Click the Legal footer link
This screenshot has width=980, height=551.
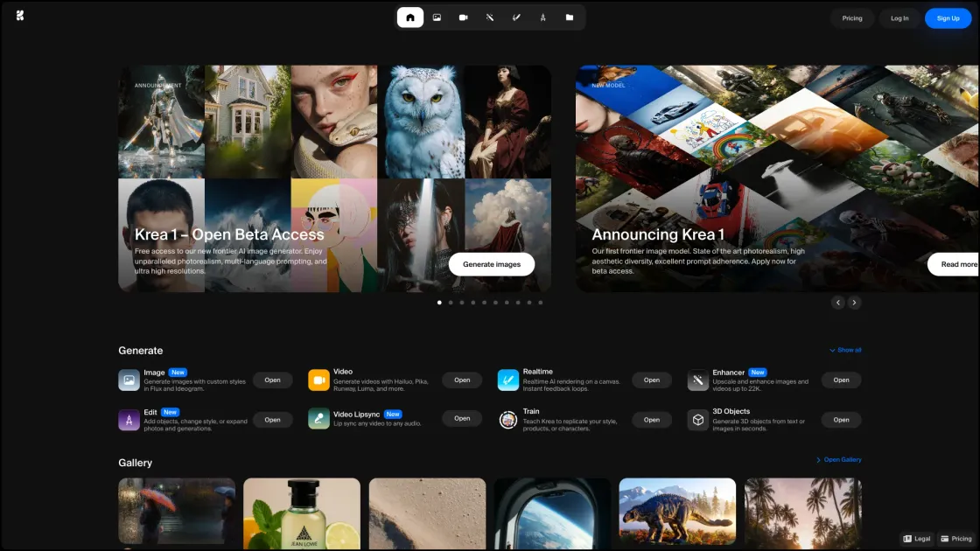(917, 539)
